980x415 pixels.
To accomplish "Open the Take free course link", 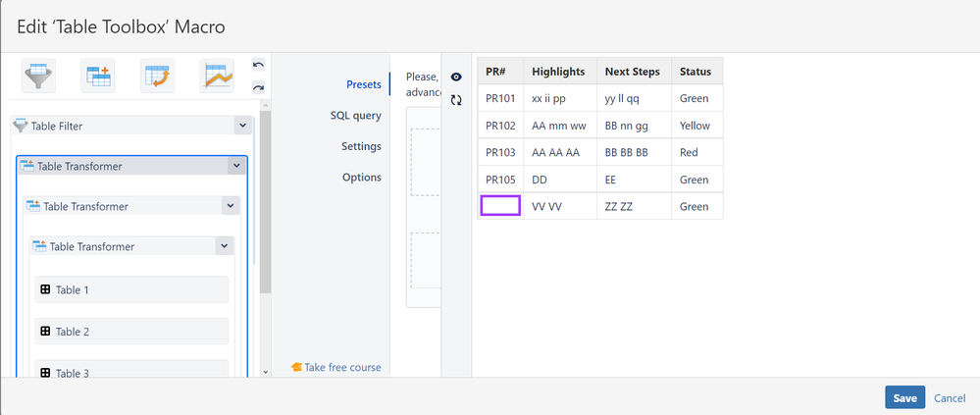I will click(336, 367).
